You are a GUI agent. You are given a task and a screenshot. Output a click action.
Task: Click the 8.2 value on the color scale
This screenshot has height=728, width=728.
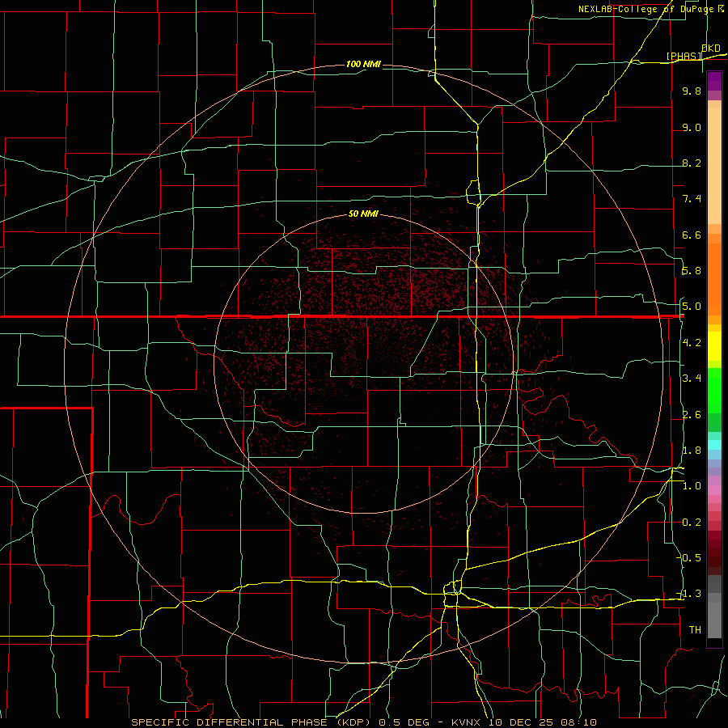pos(692,163)
